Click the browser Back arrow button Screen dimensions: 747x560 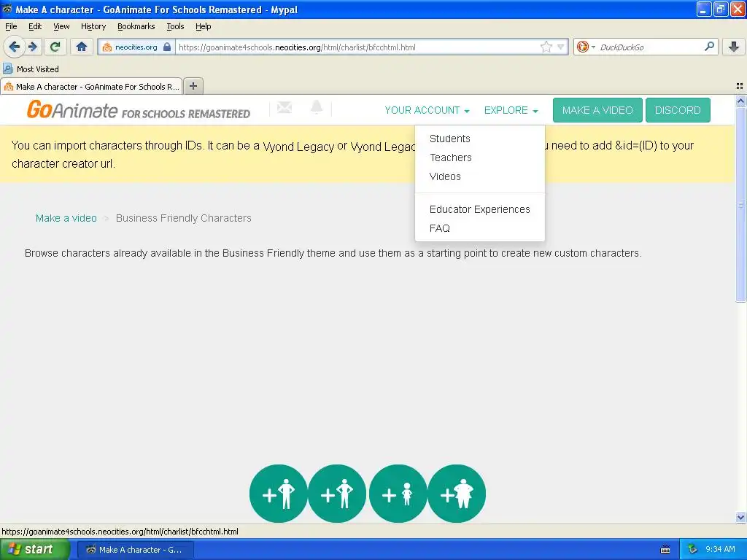(14, 47)
